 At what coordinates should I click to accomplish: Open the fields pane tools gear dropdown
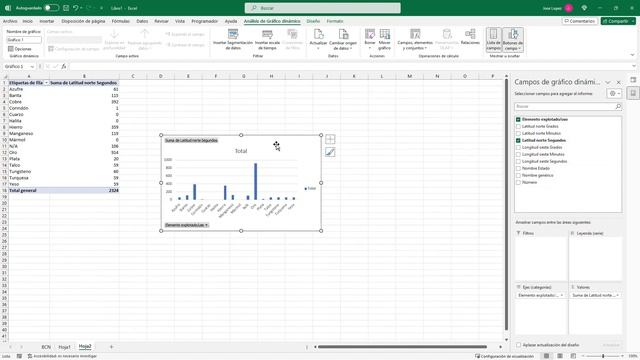[x=614, y=93]
